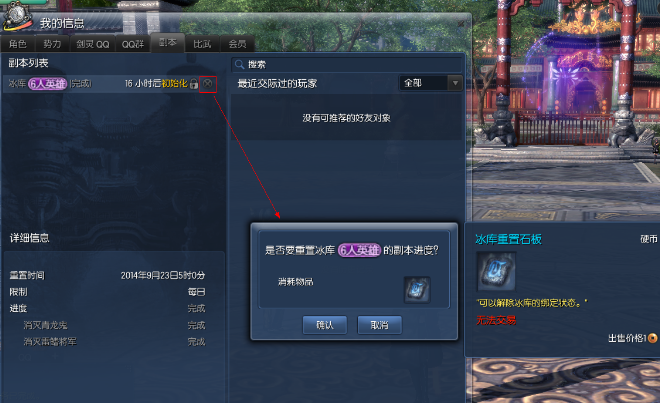The image size is (660, 403).
Task: Click the 消耗物品 stone tablet icon
Action: [x=417, y=290]
